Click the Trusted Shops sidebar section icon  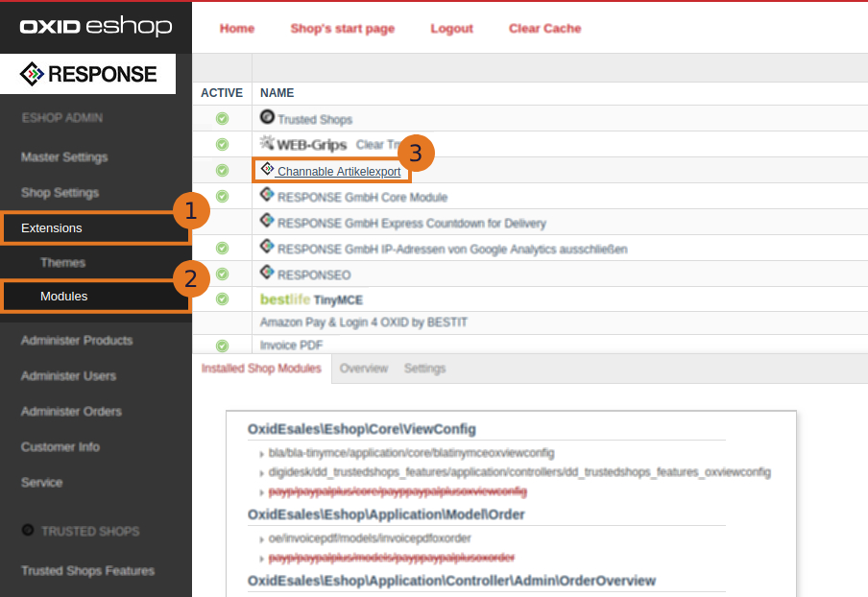click(x=28, y=531)
